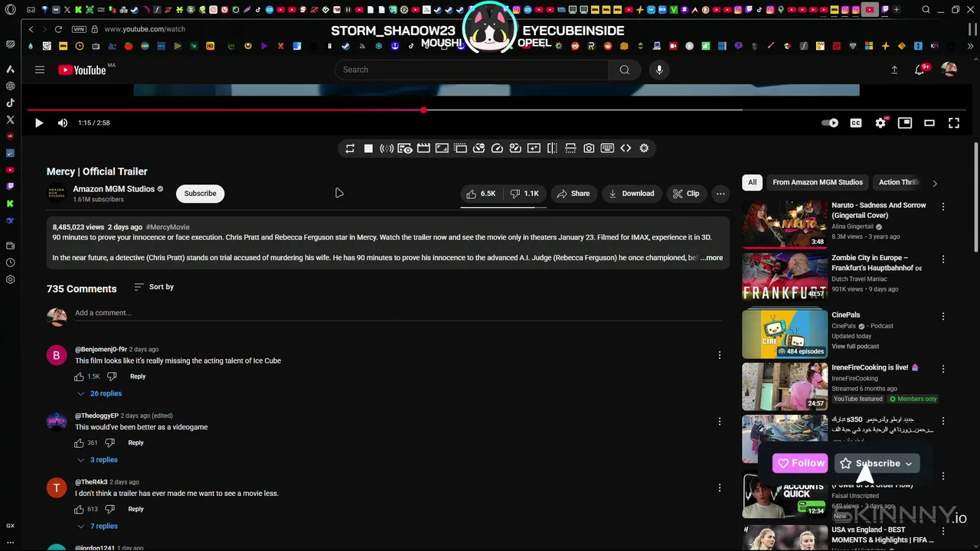The width and height of the screenshot is (980, 551).
Task: Expand 3 replies under videogame comment
Action: click(x=97, y=460)
